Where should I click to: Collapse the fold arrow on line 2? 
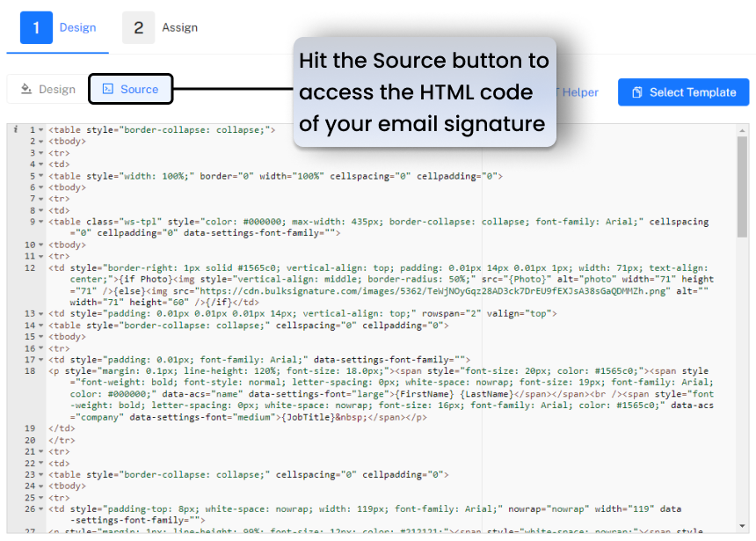41,142
